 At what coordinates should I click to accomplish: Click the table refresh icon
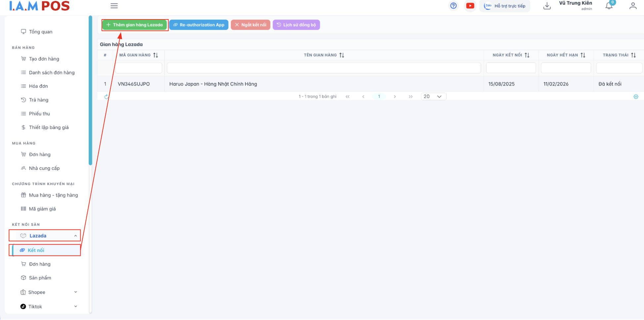coord(106,97)
